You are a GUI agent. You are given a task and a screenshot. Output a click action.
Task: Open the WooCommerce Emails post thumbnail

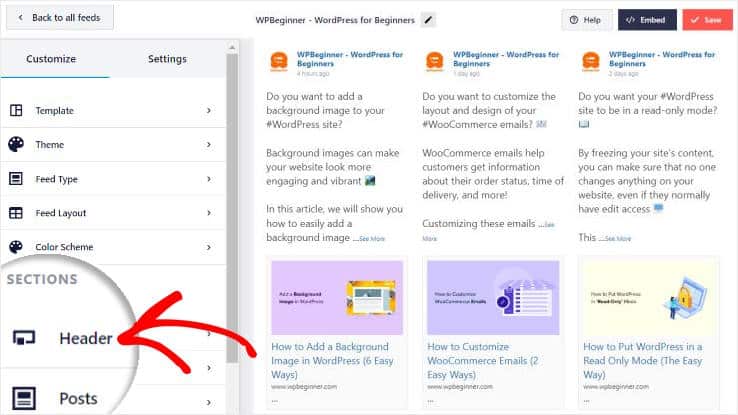coord(493,297)
